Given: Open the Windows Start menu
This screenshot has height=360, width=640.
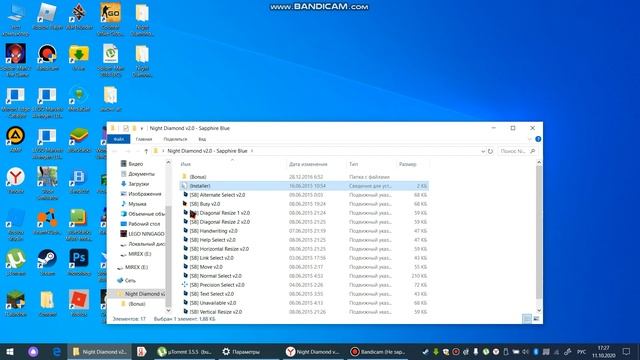Looking at the screenshot, I should (10, 352).
